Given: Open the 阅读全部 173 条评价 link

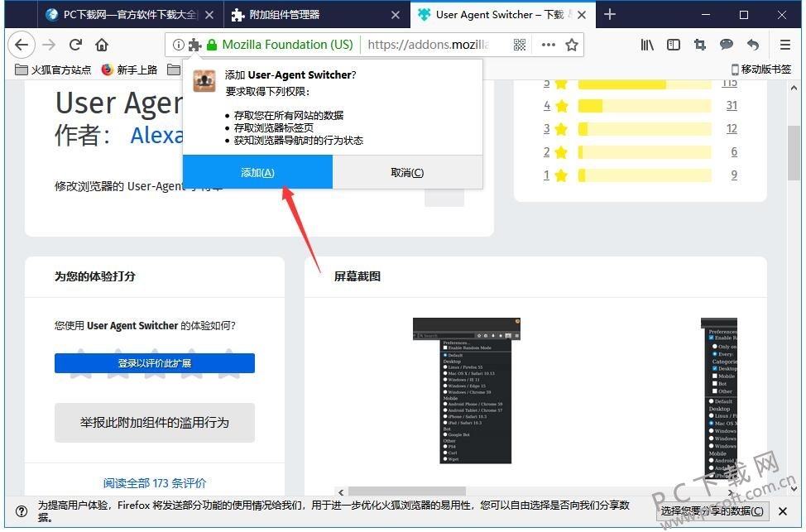Looking at the screenshot, I should tap(155, 483).
